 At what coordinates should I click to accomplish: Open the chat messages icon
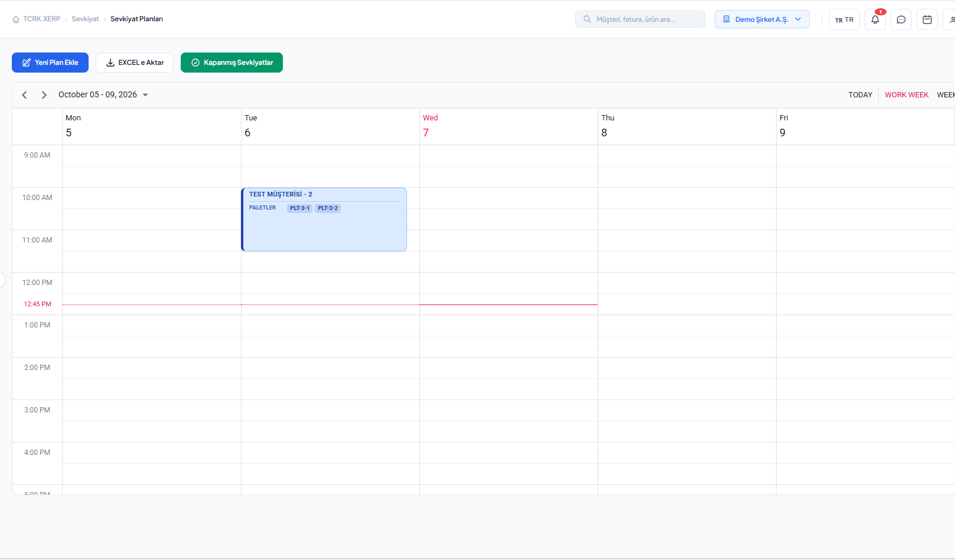pyautogui.click(x=901, y=19)
